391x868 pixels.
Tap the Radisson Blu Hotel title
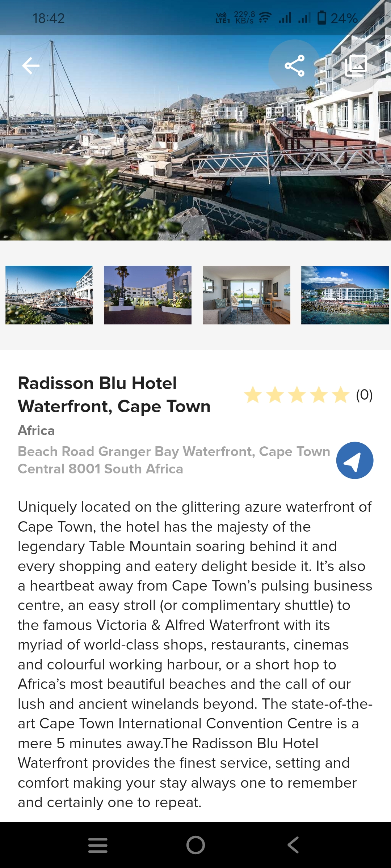114,395
